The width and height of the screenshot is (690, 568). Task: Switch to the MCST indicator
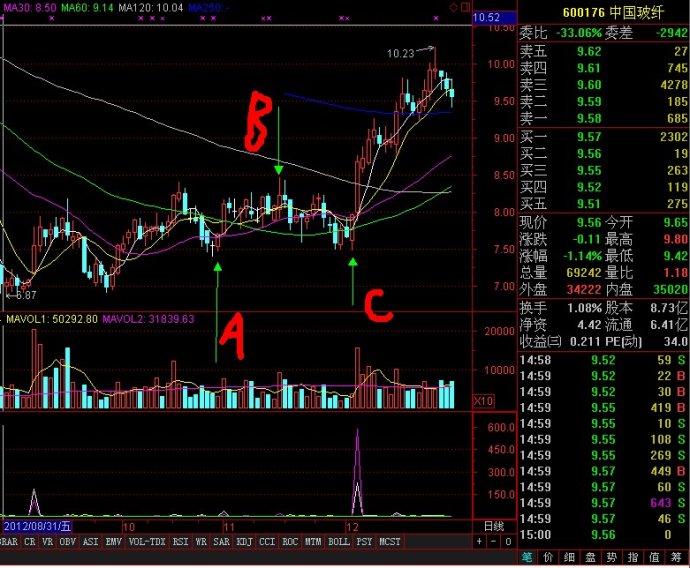click(x=390, y=542)
